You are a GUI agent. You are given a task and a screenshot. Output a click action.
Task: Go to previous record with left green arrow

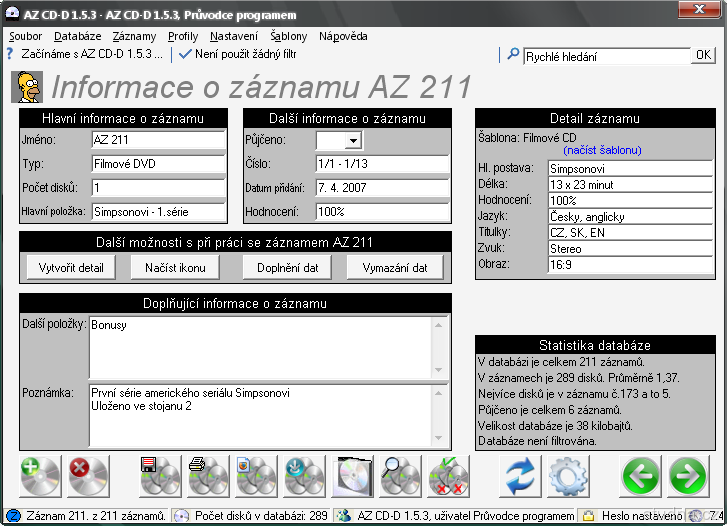[x=641, y=476]
